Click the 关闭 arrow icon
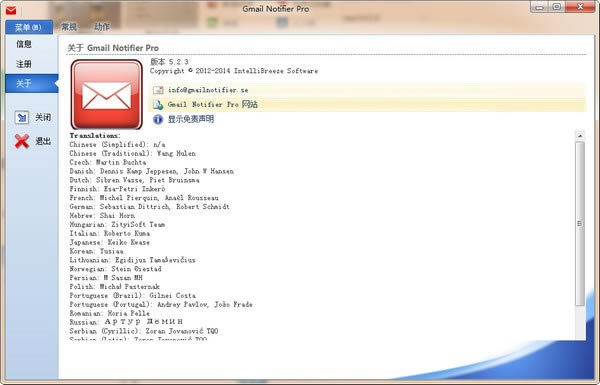The image size is (600, 385). coord(22,117)
